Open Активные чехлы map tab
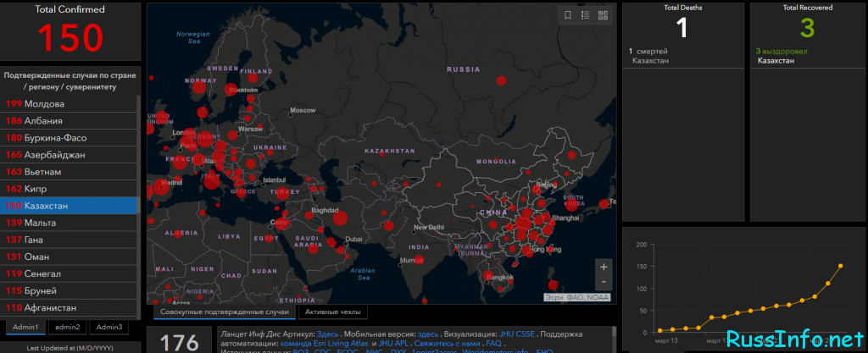The image size is (868, 353). coord(332,312)
